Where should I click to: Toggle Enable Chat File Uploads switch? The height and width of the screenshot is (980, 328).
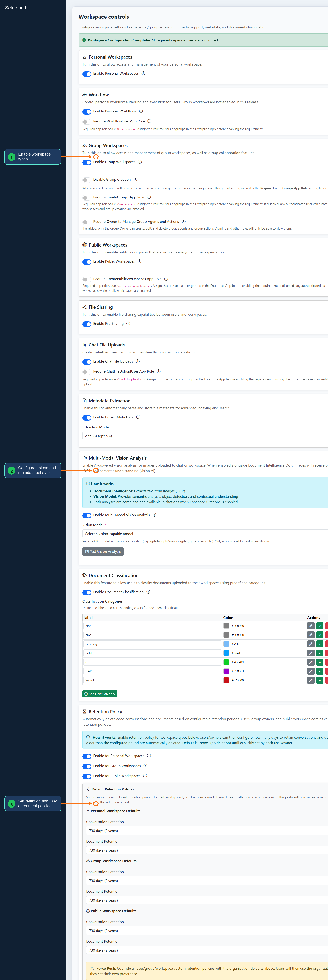(87, 362)
